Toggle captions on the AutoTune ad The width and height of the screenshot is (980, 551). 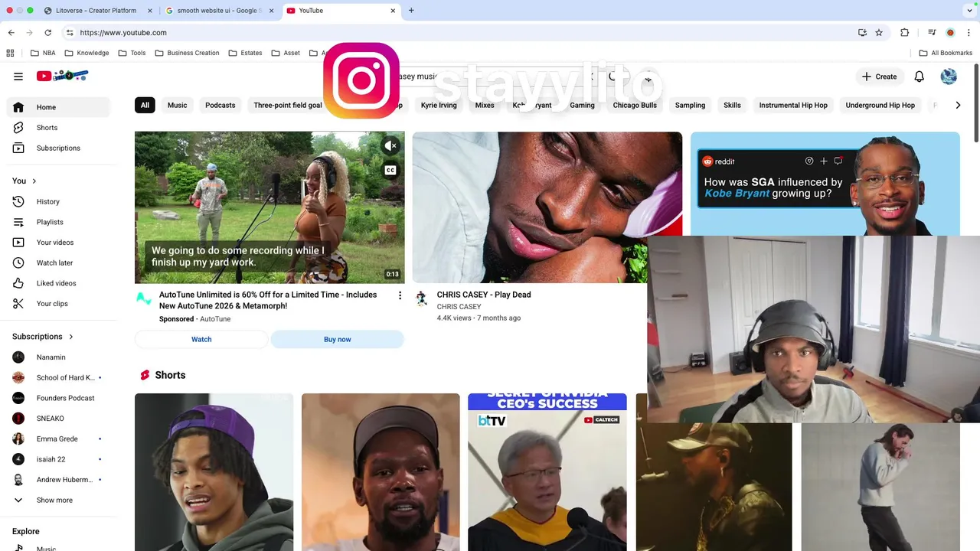(390, 170)
